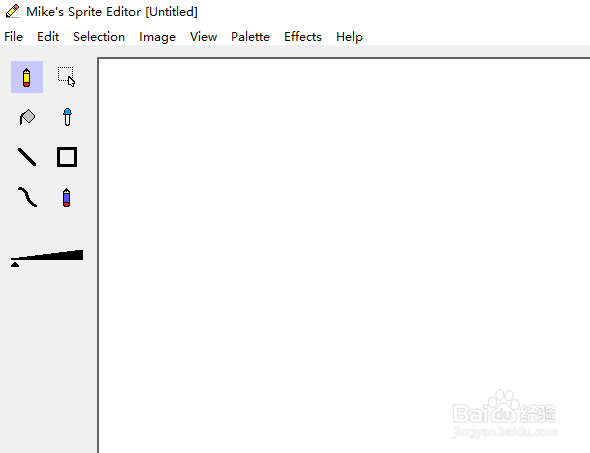Screen dimensions: 590x453
Task: Choose the Flood Fill bucket tool
Action: click(x=27, y=117)
